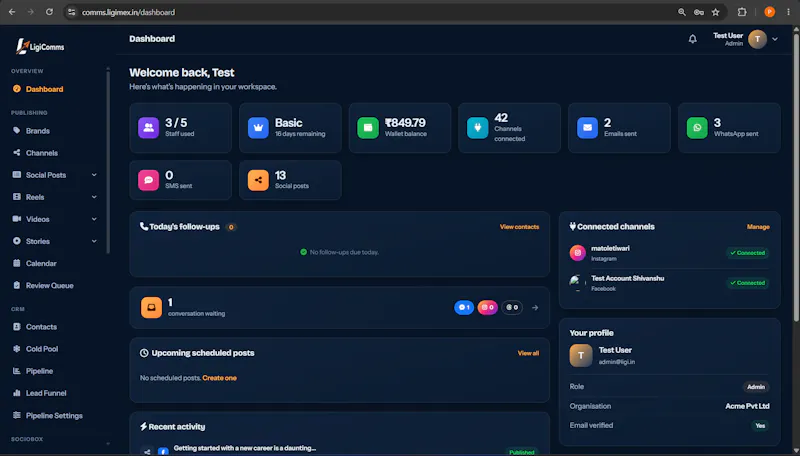Click the browser zoom magnifier icon
This screenshot has height=456, width=800.
(x=682, y=12)
